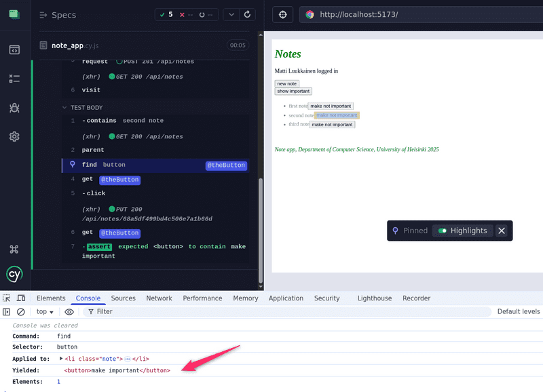Screen dimensions: 543x392
Task: Open the Security tab
Action: coord(326,298)
